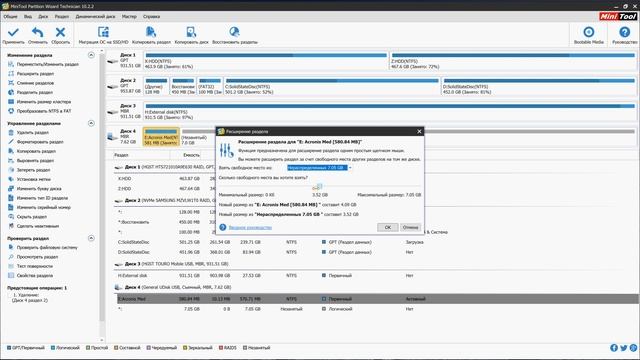Viewport: 640px width, 360px height.
Task: Select Z:HDD partition bar on Disk 1
Action: (513, 60)
